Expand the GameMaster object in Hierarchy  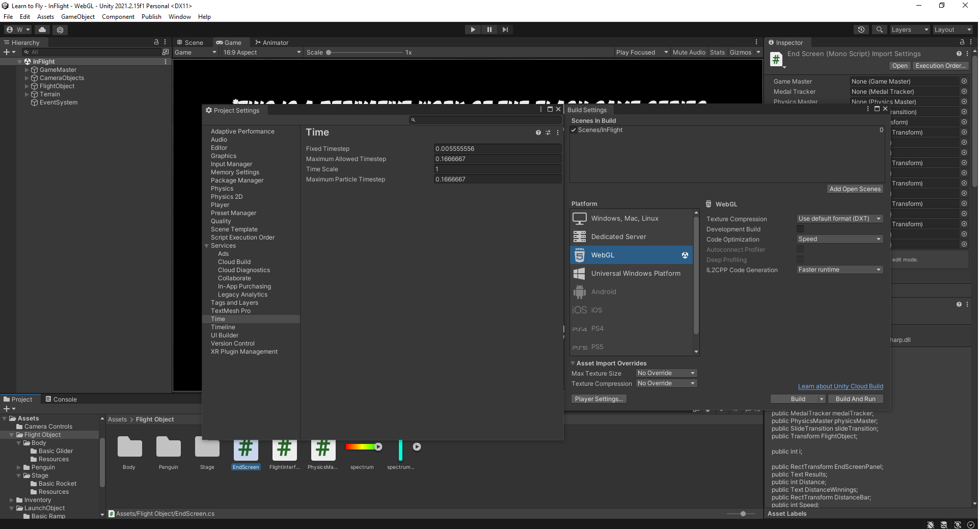click(x=27, y=70)
